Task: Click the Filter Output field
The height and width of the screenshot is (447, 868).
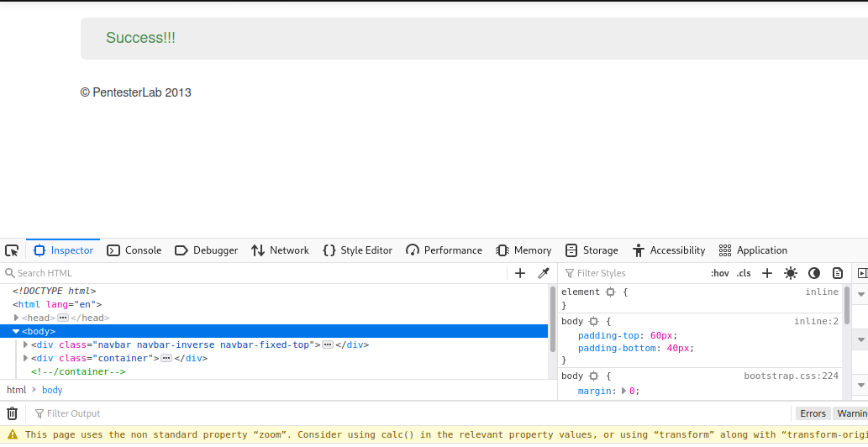Action: click(410, 413)
